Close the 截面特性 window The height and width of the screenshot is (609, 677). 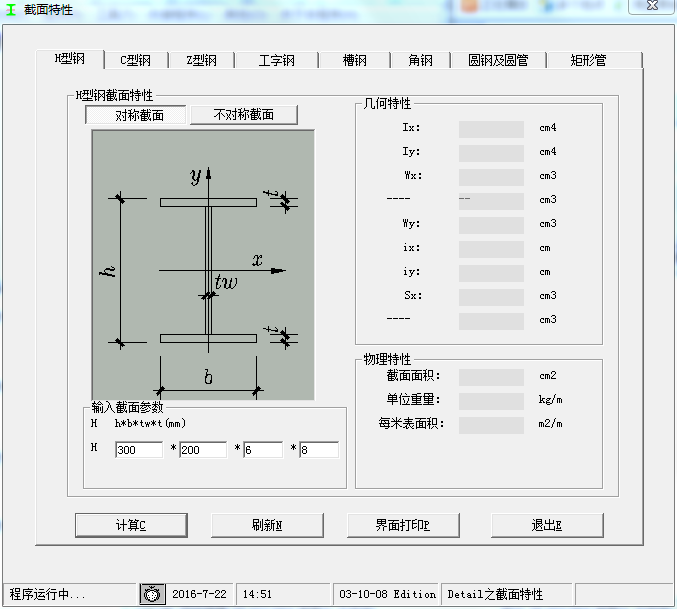coord(652,6)
